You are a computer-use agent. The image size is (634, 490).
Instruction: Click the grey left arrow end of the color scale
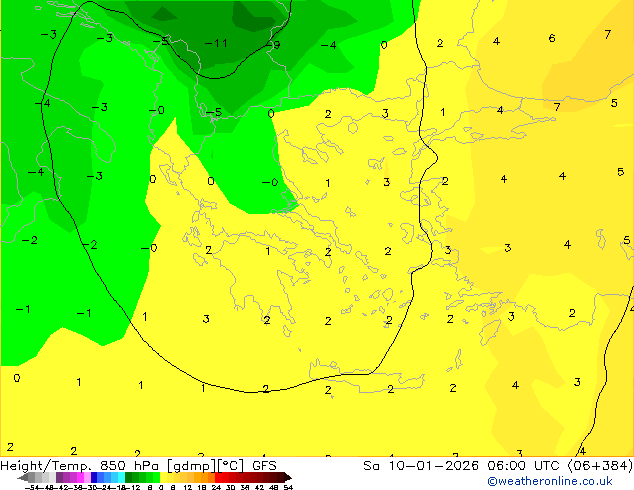pyautogui.click(x=23, y=477)
